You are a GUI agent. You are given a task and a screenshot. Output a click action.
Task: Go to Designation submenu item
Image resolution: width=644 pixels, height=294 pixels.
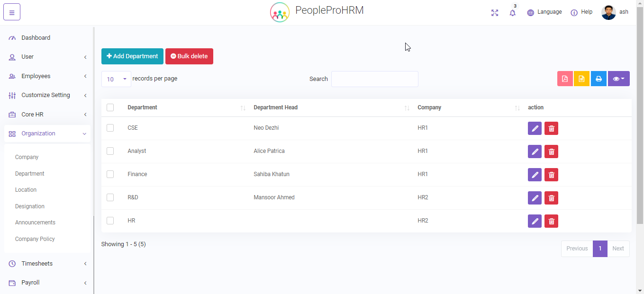30,206
